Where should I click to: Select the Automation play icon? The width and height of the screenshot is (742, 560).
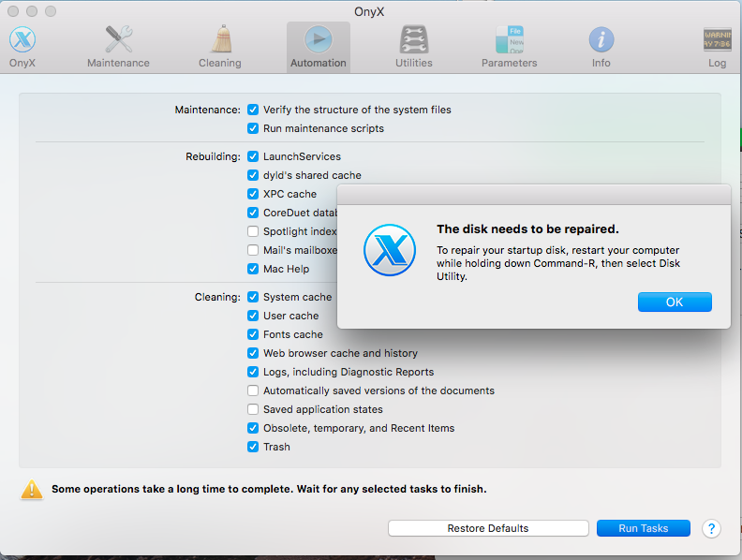click(x=319, y=47)
